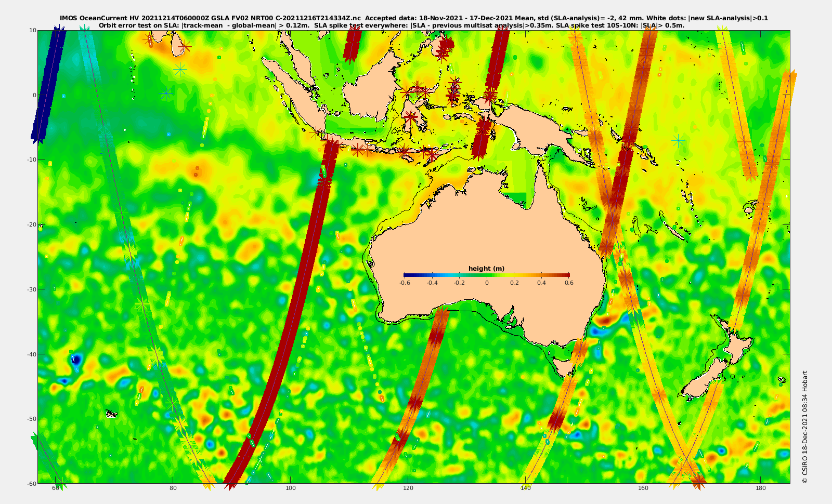Click the CSIRO 18-Dec-2021 copyright text
This screenshot has width=832, height=504.
point(805,427)
